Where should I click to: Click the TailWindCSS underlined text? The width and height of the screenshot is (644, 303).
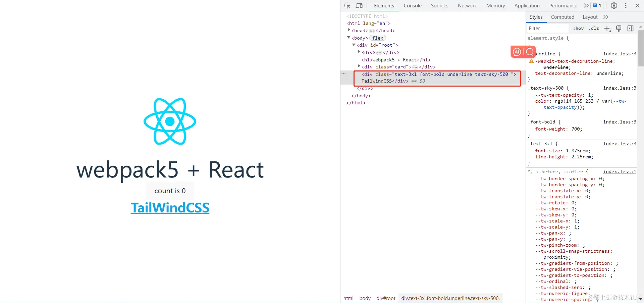[170, 208]
